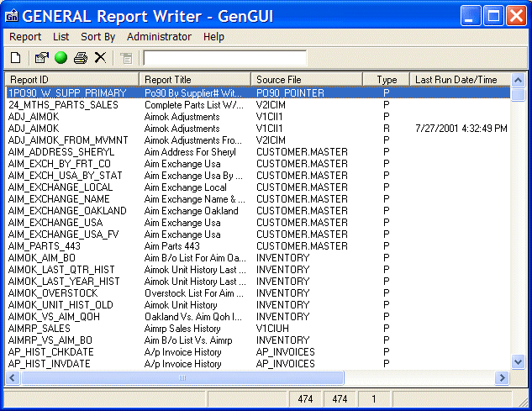Click the Last Run Date/Time column header

[461, 80]
